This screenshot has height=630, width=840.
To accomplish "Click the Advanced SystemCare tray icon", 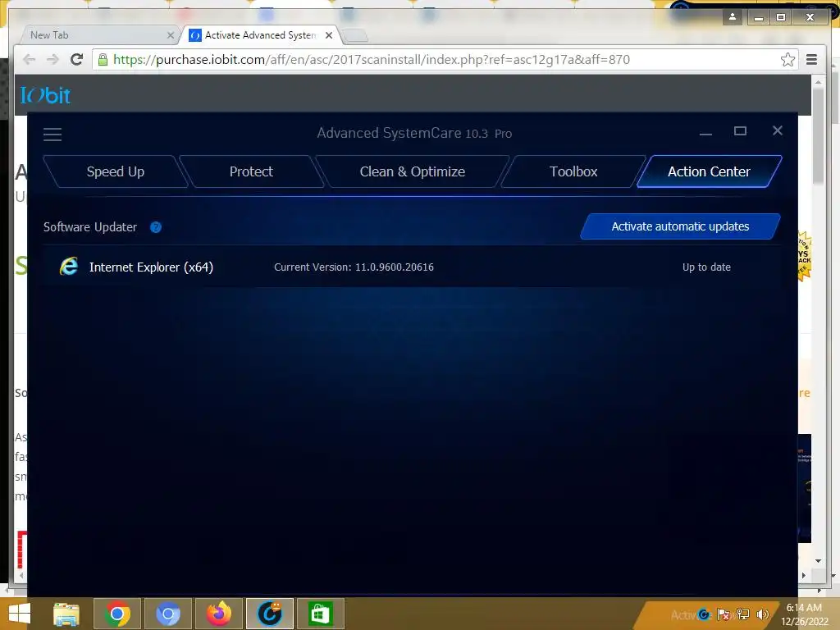I will [x=705, y=614].
